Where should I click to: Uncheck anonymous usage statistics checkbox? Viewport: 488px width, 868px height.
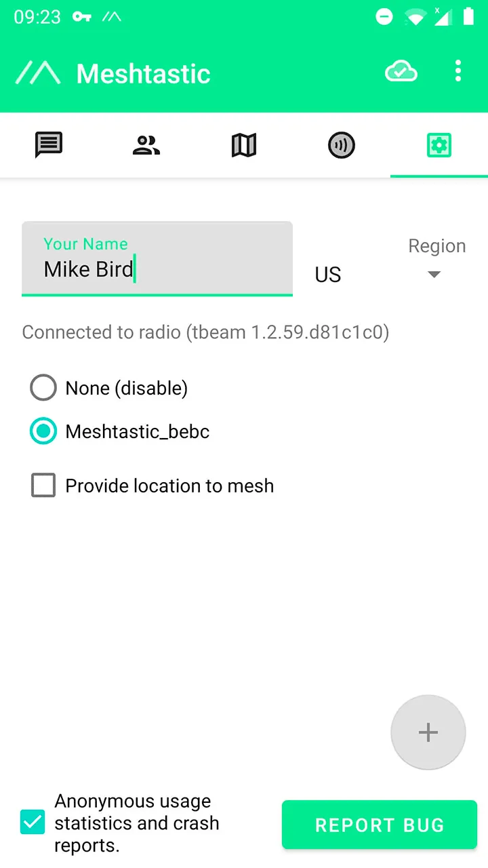point(33,823)
